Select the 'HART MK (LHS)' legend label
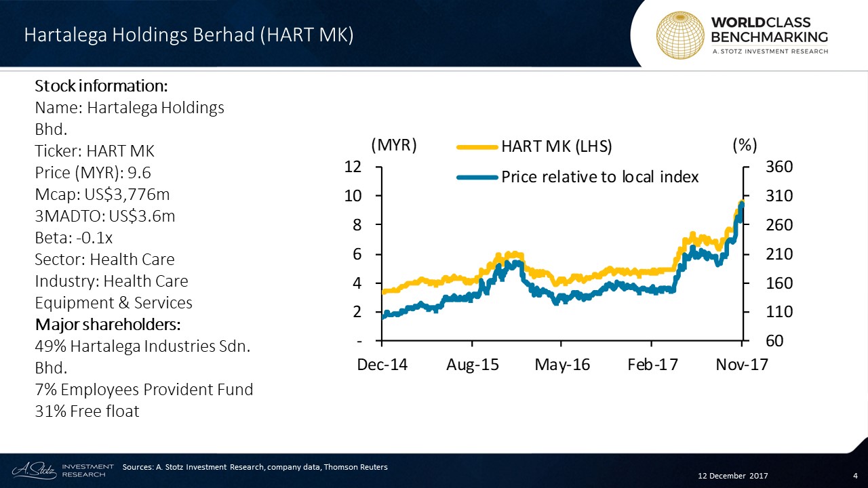868x488 pixels. click(557, 146)
